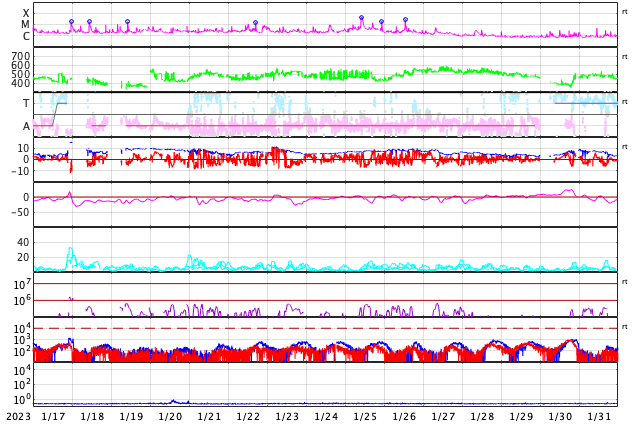Click the 10⁶ axis label

click(x=22, y=300)
